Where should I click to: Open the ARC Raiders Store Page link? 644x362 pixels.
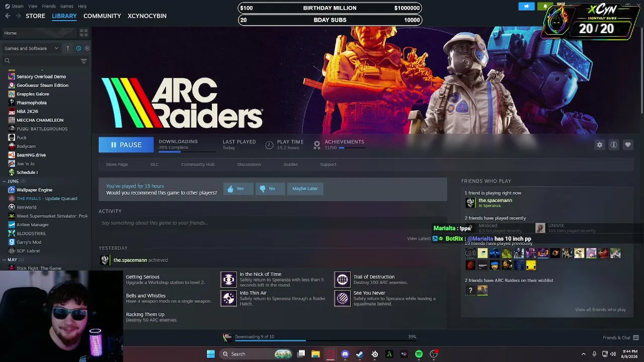(x=117, y=164)
